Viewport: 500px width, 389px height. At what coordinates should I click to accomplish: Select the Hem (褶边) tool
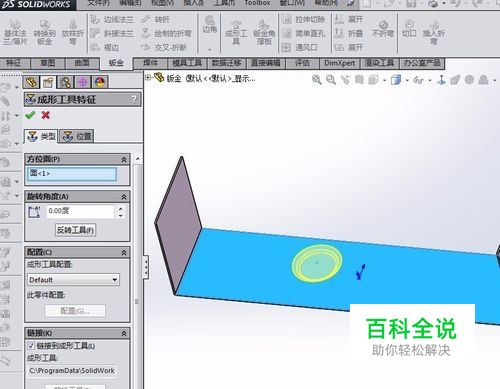pyautogui.click(x=105, y=47)
